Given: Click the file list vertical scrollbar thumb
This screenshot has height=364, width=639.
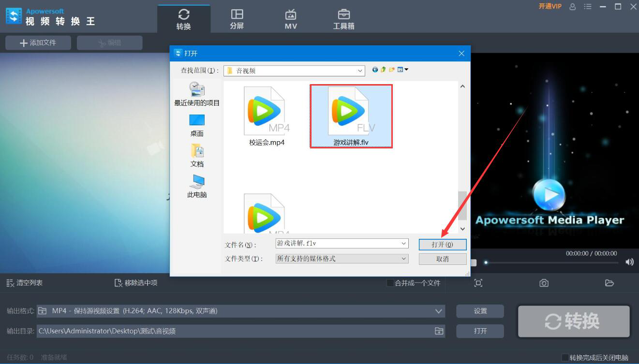Looking at the screenshot, I should [462, 206].
